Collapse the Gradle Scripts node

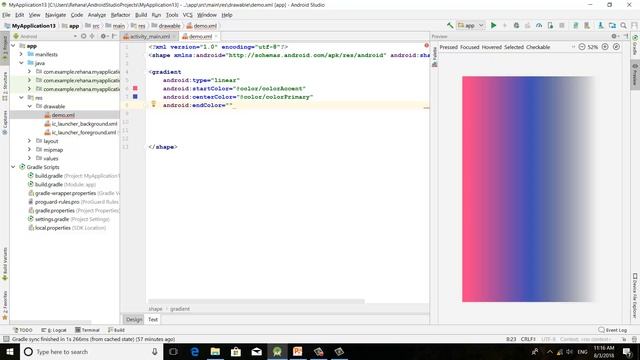point(13,167)
